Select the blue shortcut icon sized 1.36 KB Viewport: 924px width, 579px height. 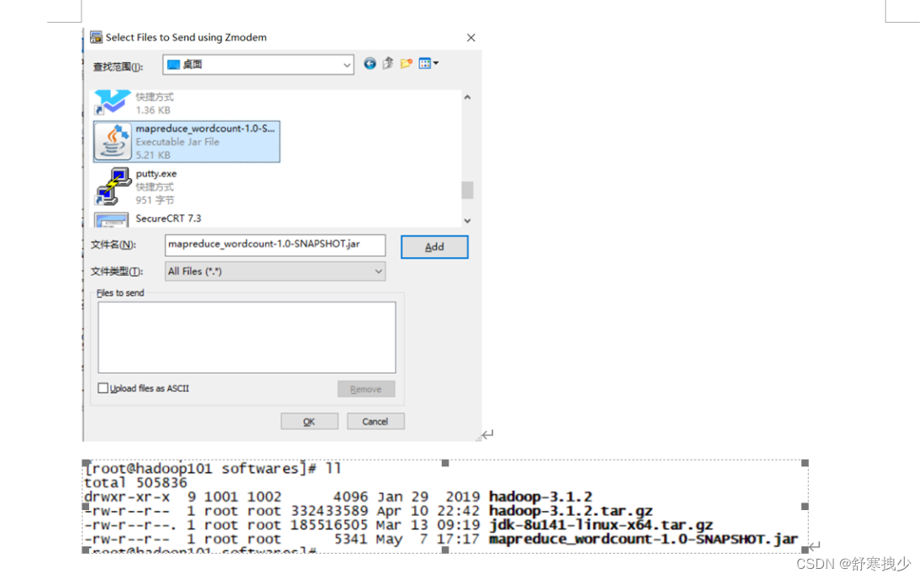pyautogui.click(x=112, y=102)
